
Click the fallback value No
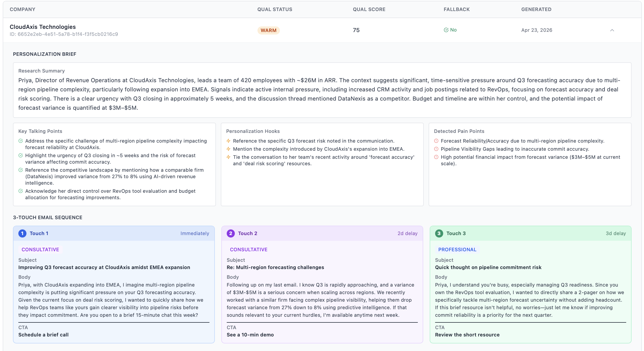click(453, 30)
